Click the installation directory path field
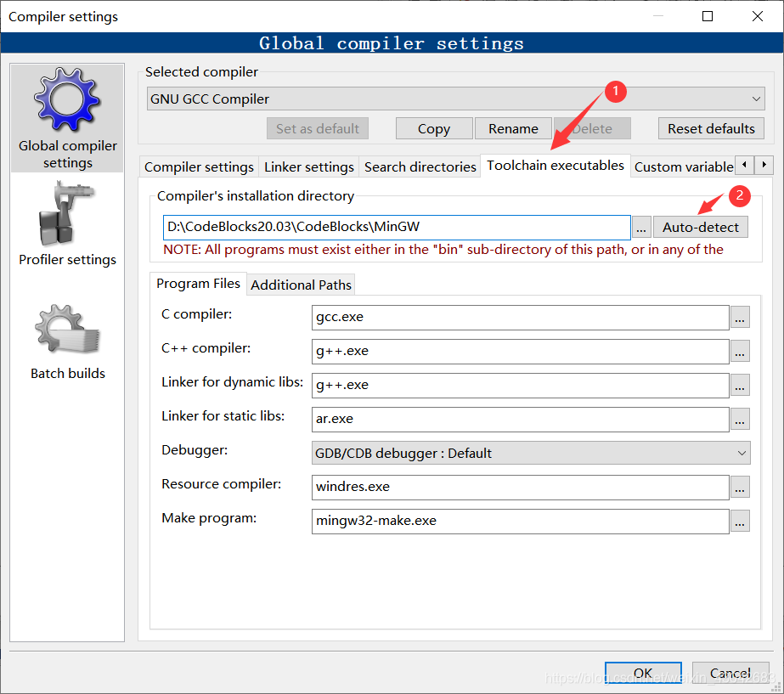 pos(397,228)
